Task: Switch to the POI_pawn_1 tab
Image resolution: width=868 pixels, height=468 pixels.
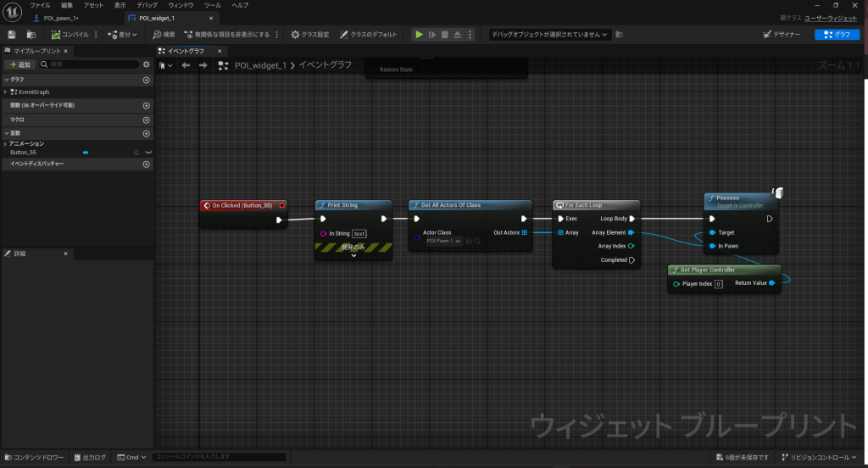Action: coord(61,18)
